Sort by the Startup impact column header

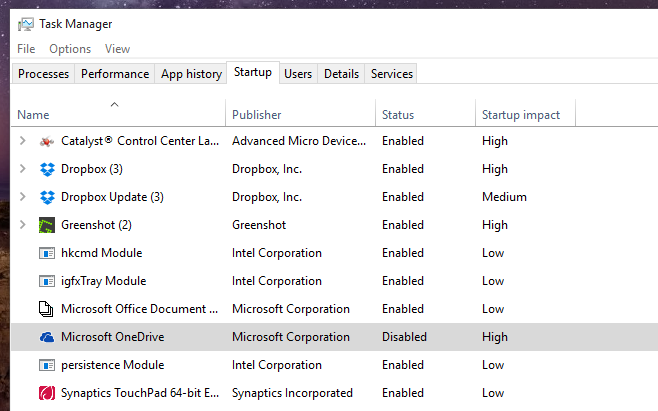click(525, 115)
